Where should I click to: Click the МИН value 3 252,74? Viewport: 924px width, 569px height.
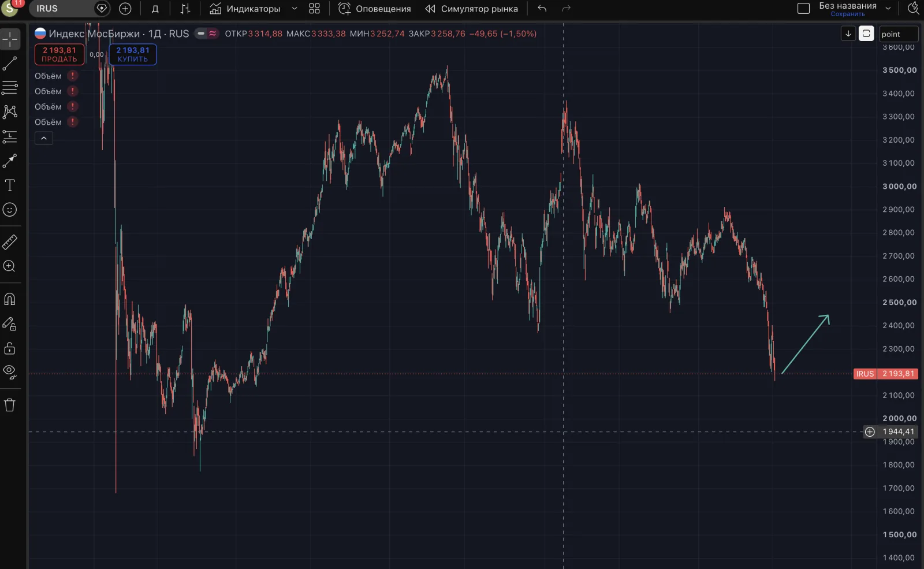pyautogui.click(x=388, y=34)
